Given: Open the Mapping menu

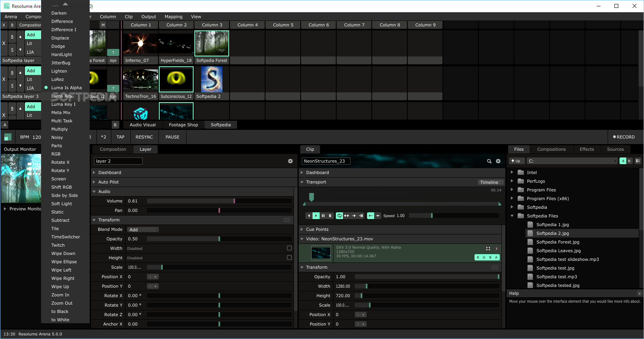Looking at the screenshot, I should click(x=173, y=17).
